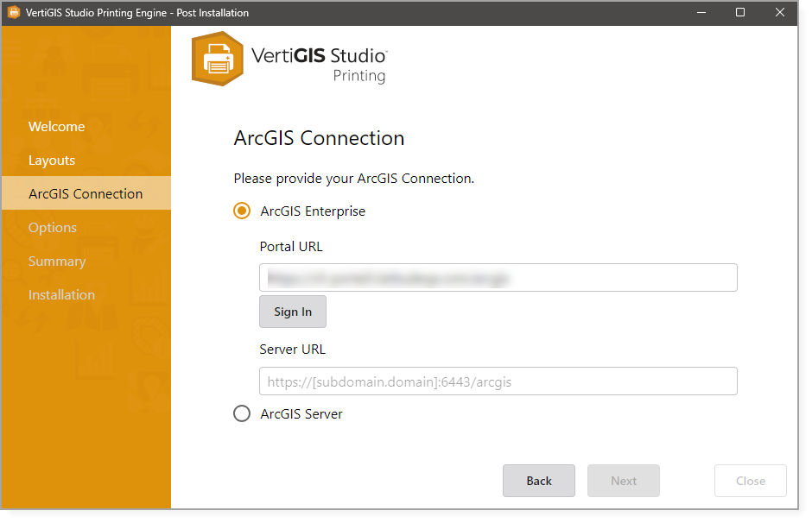Select the ArcGIS Server radio option
Viewport: 812px width, 523px height.
(x=243, y=414)
